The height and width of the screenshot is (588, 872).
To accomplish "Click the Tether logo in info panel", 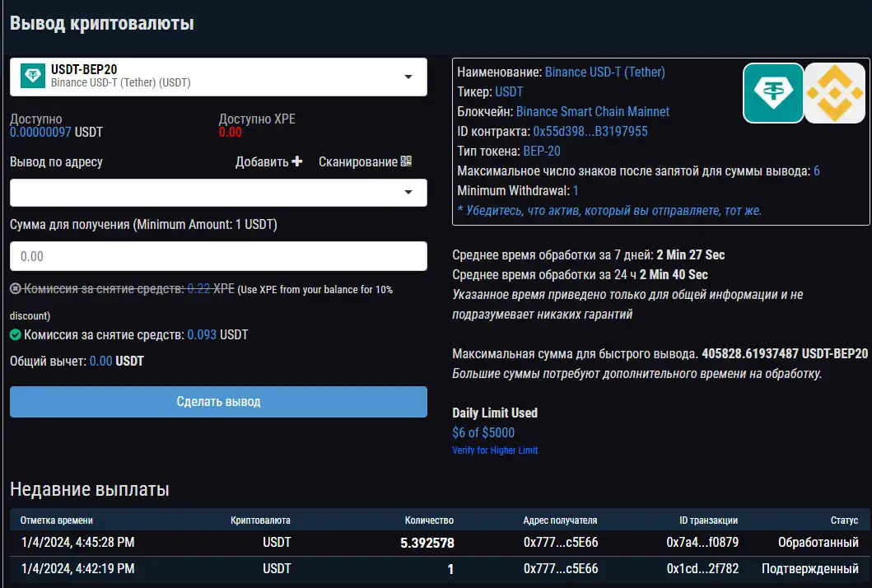I will point(773,93).
